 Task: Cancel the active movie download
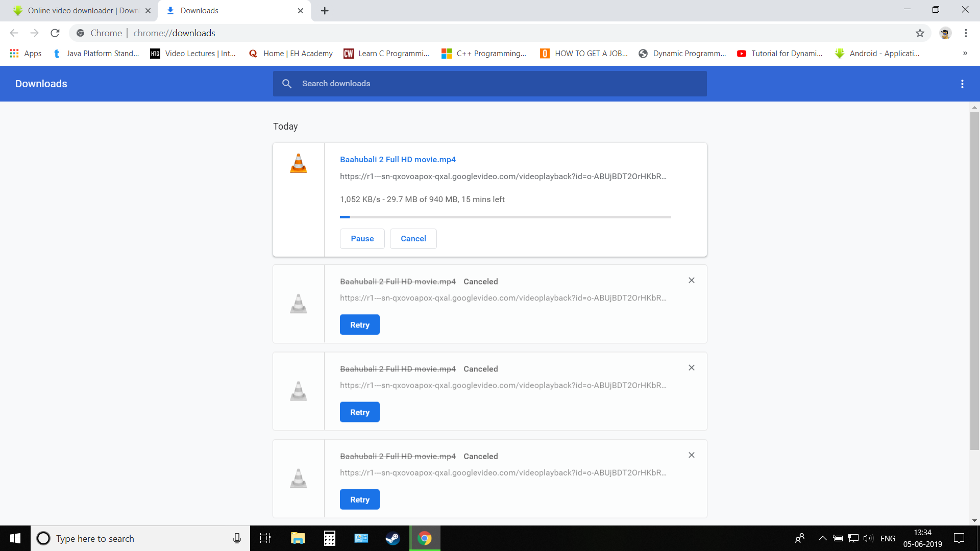413,239
